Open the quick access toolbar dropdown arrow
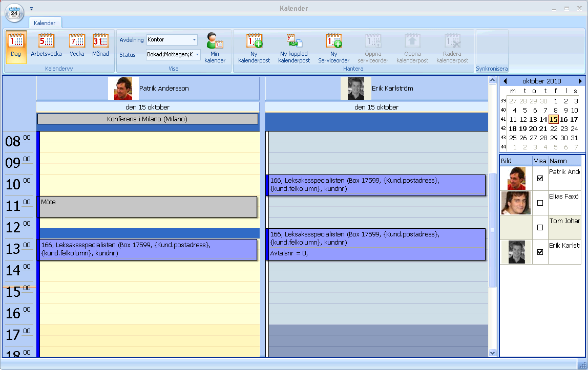The height and width of the screenshot is (370, 588). coord(31,9)
